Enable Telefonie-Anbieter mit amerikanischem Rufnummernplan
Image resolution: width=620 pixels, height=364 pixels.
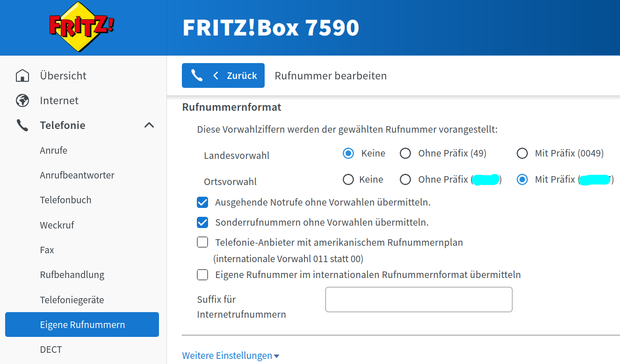click(x=202, y=242)
